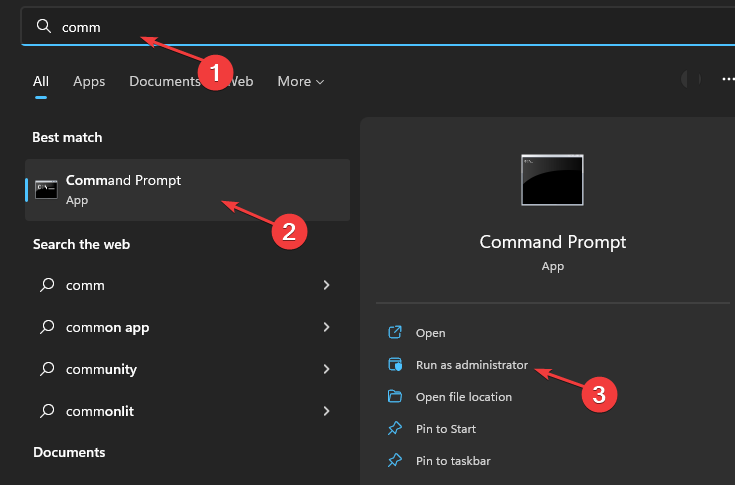735x485 pixels.
Task: Switch to the Apps tab
Action: click(89, 82)
